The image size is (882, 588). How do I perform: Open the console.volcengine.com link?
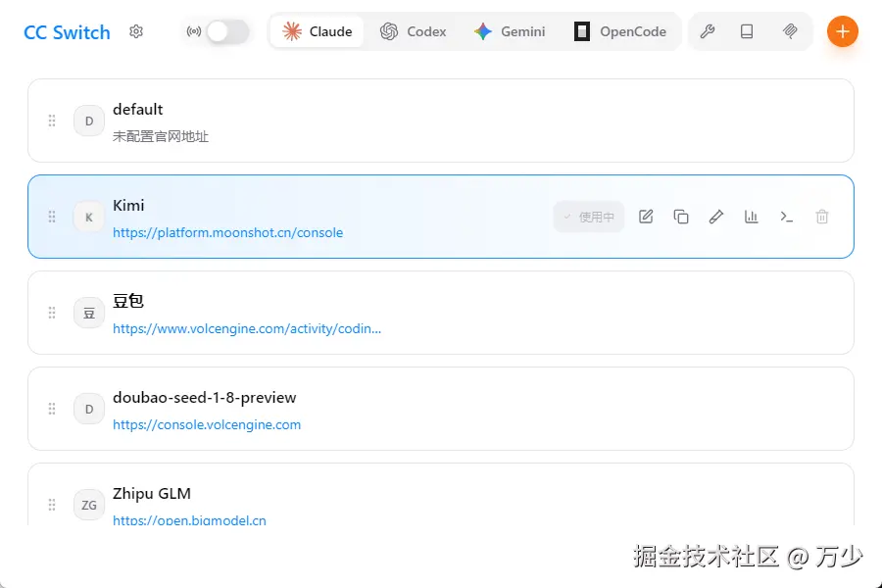click(x=207, y=424)
